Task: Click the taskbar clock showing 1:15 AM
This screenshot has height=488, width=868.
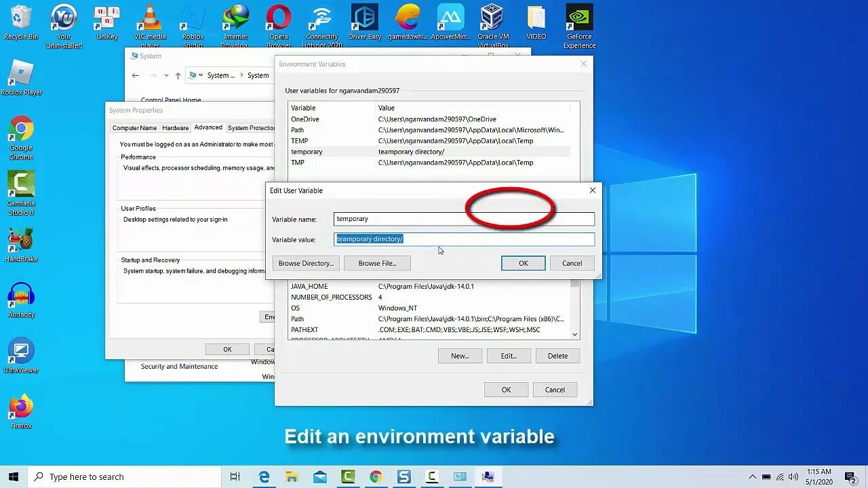Action: point(819,476)
